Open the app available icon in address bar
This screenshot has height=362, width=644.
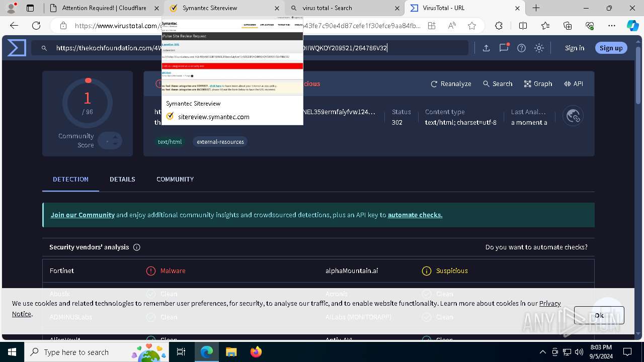pos(432,26)
